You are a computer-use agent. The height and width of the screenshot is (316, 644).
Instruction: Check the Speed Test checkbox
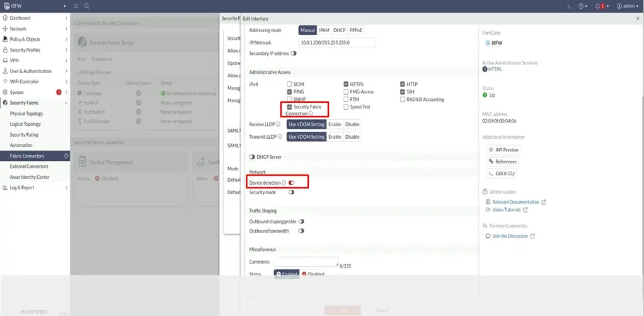pyautogui.click(x=346, y=107)
